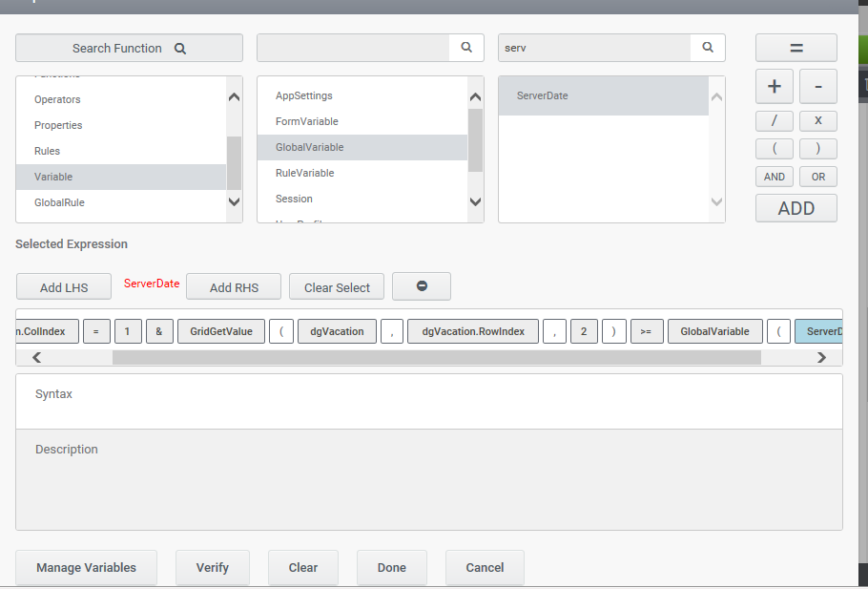Select the GridGetValue token in the expression
The image size is (868, 589).
pos(221,331)
